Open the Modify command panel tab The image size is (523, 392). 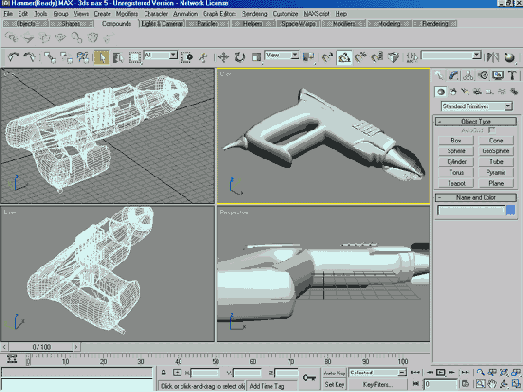pyautogui.click(x=453, y=76)
